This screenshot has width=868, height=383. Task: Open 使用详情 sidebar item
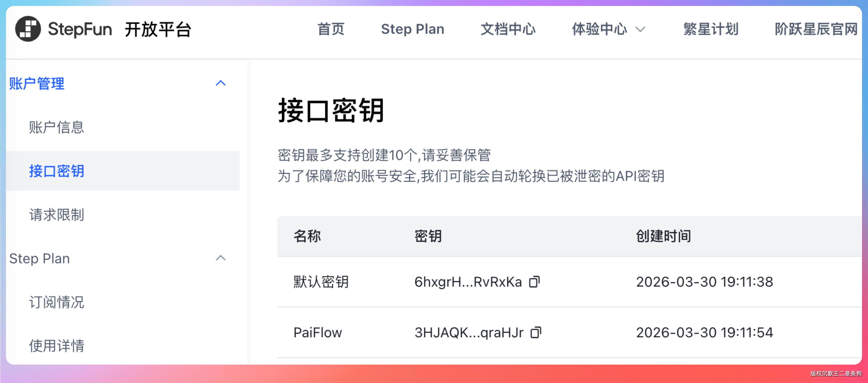[x=56, y=346]
